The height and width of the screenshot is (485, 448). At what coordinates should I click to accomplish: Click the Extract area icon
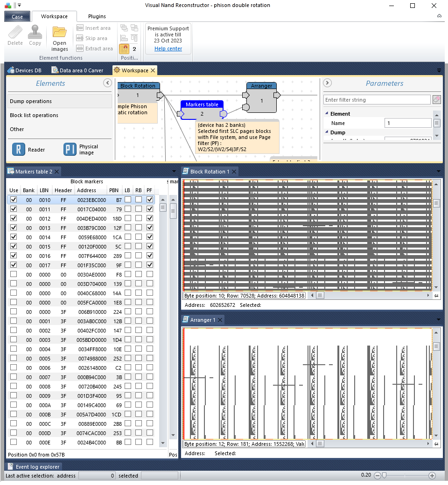[x=80, y=48]
